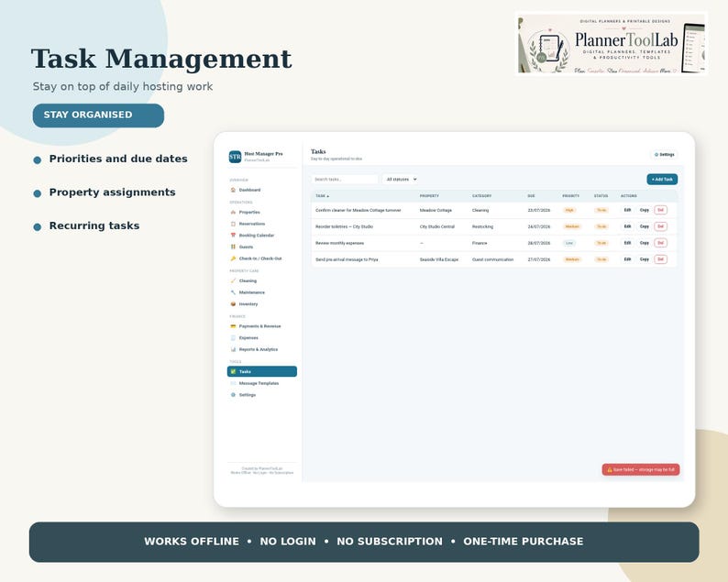The height and width of the screenshot is (582, 728).
Task: Click the STR Host Manager Pro logo
Action: (x=235, y=157)
